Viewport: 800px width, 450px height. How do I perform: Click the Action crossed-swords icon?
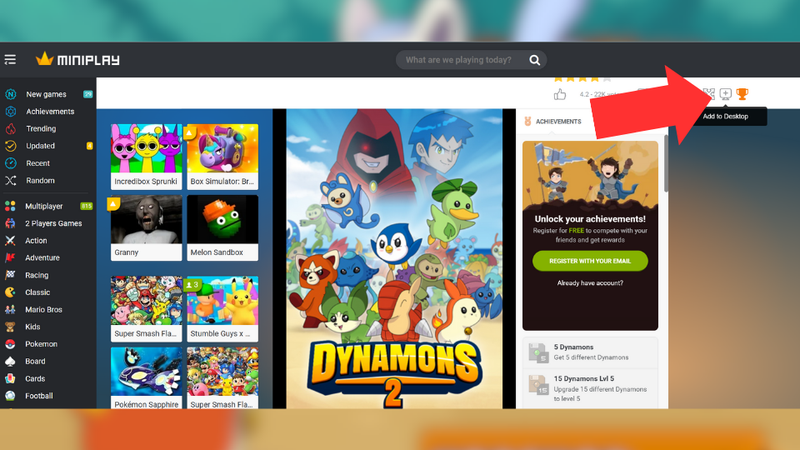[10, 241]
